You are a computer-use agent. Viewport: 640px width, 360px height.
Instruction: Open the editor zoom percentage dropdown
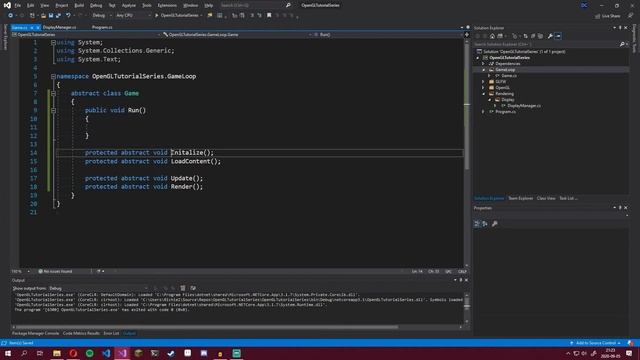21,271
